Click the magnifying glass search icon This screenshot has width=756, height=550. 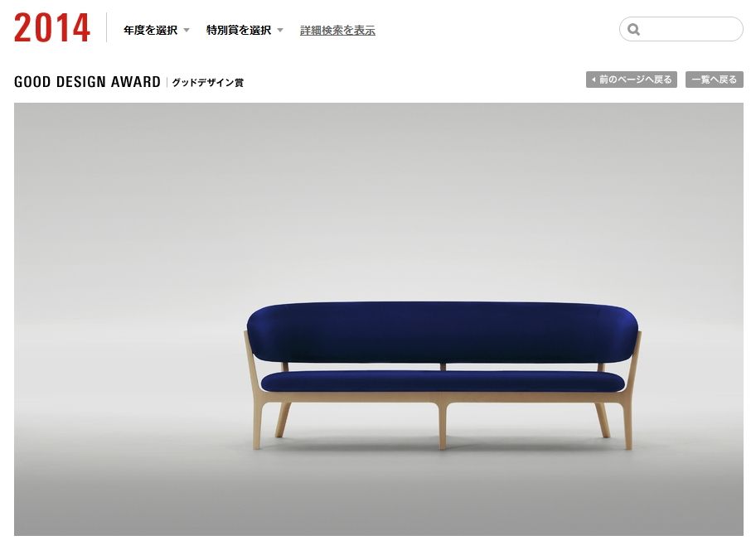[633, 29]
